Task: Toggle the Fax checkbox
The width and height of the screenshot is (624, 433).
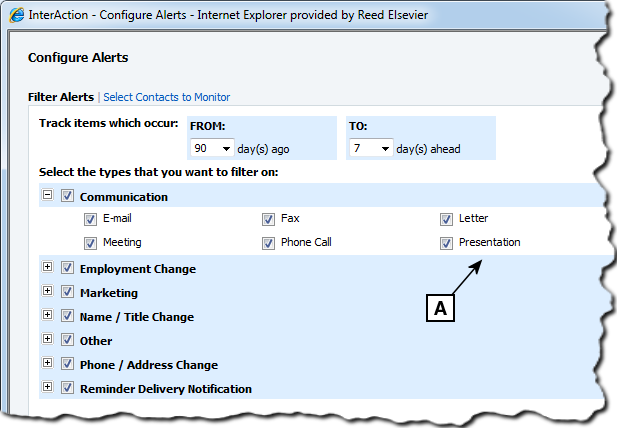Action: (268, 219)
